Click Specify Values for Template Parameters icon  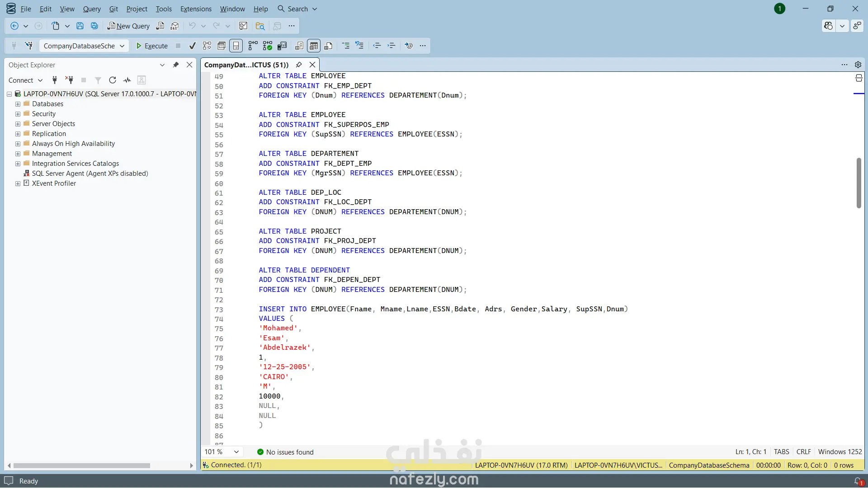pyautogui.click(x=409, y=46)
